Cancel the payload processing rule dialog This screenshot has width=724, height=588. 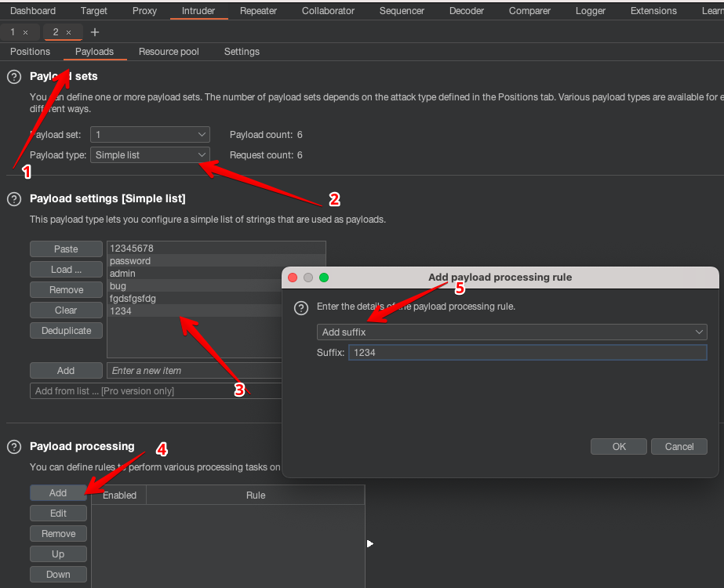679,447
